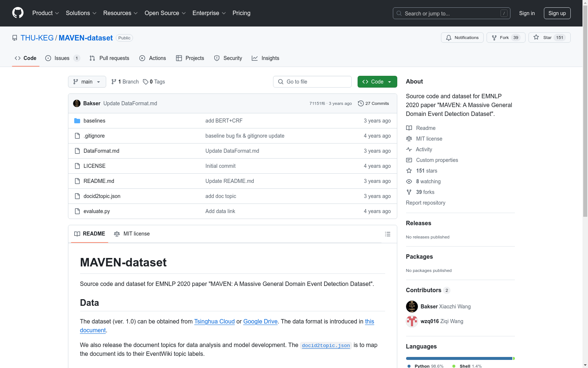The height and width of the screenshot is (368, 588).
Task: Click the Readme book icon in About
Action: coord(409,128)
